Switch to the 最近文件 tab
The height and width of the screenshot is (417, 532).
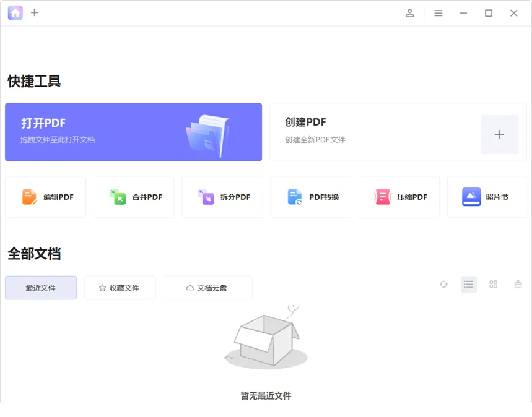(41, 288)
